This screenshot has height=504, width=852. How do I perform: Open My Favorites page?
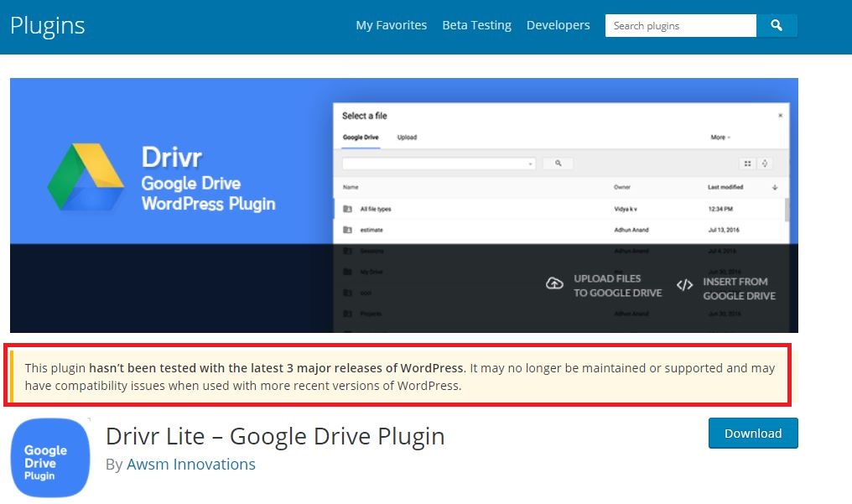(x=392, y=25)
